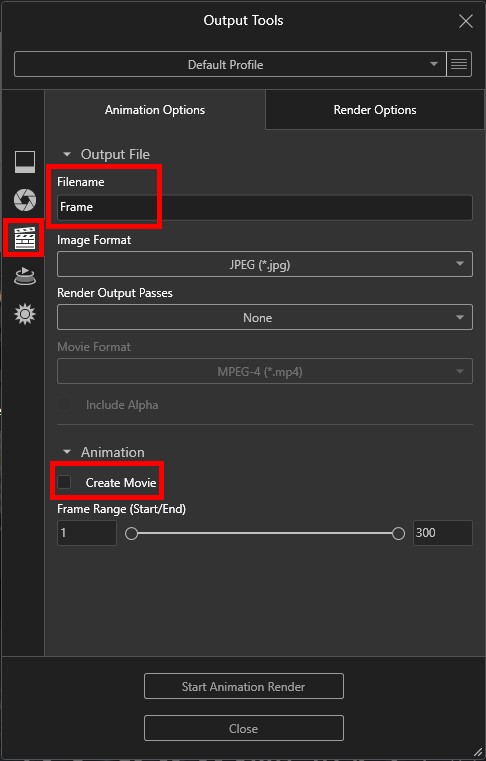Click the Filename input field
Viewport: 486px width, 761px height.
coord(265,207)
